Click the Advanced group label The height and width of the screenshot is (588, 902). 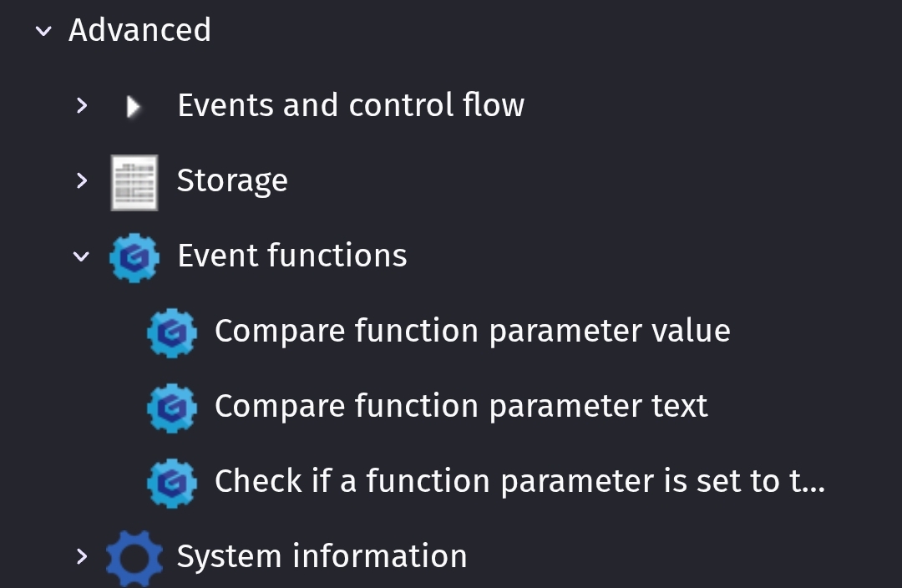click(139, 30)
